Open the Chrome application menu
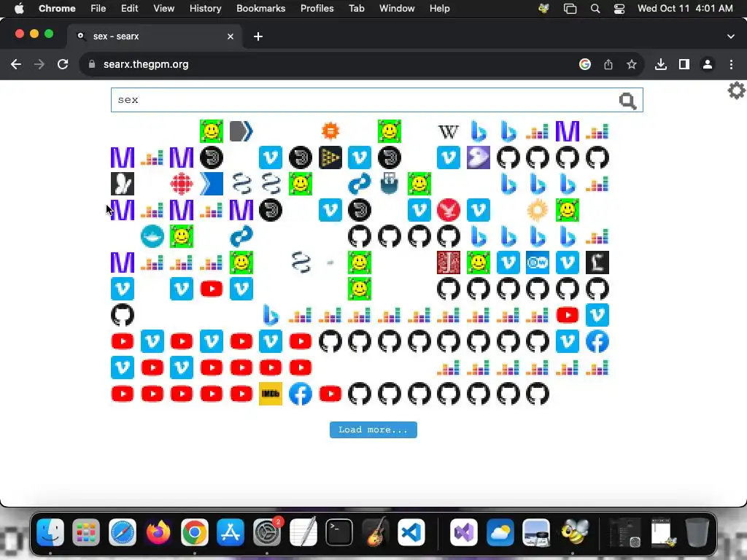This screenshot has width=747, height=560. coord(57,8)
